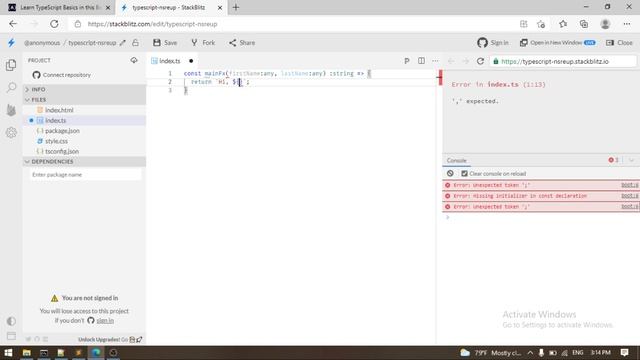
Task: Reload the preview pane
Action: [x=480, y=61]
